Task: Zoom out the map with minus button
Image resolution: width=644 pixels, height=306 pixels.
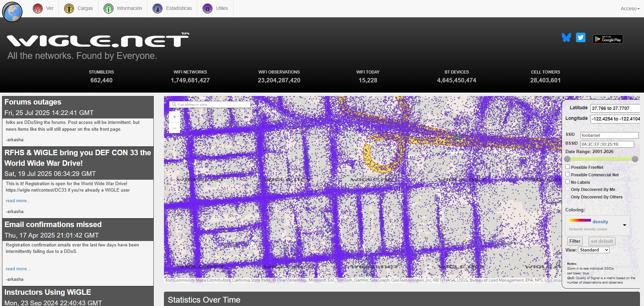Action: (x=175, y=128)
